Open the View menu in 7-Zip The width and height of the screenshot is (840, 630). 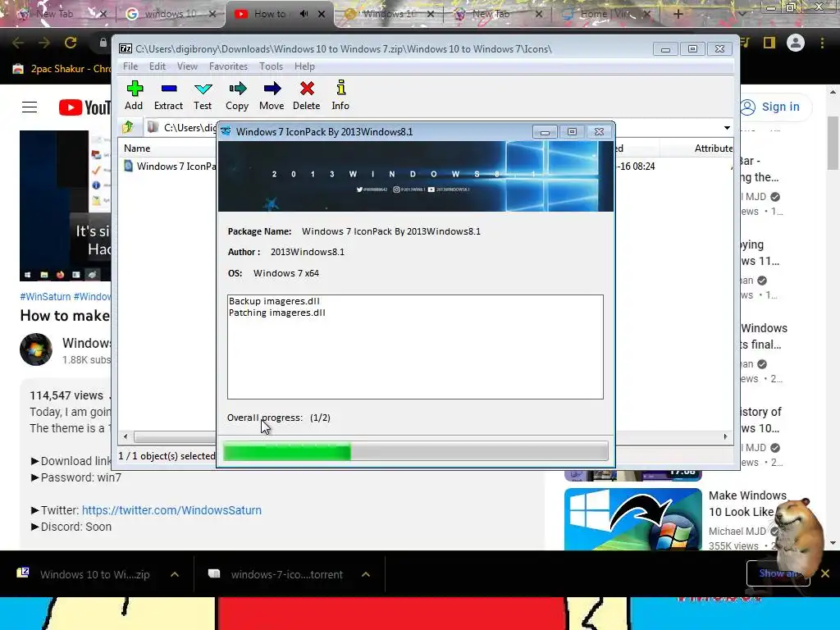187,66
